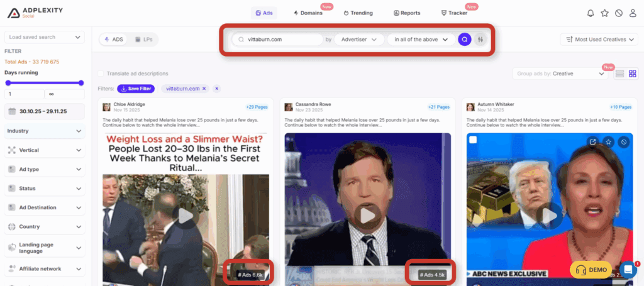Click the date range 30.10.25 – 29.11.25
644x286 pixels.
43,111
